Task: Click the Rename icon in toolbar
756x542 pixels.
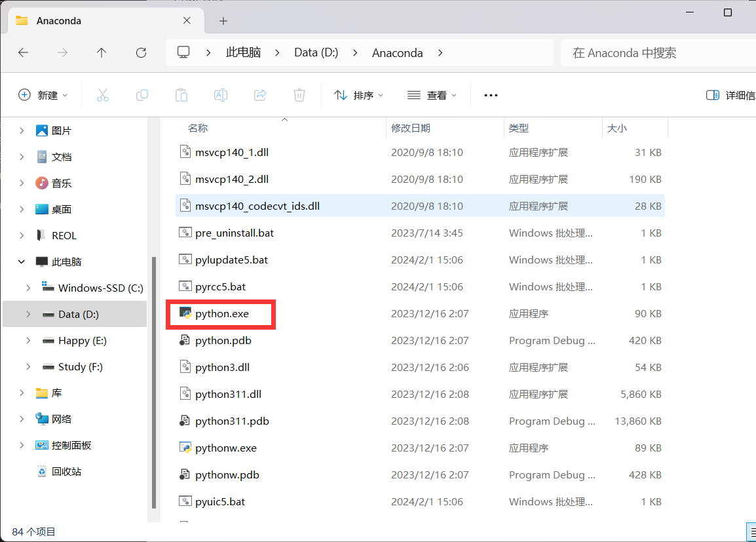Action: (221, 95)
